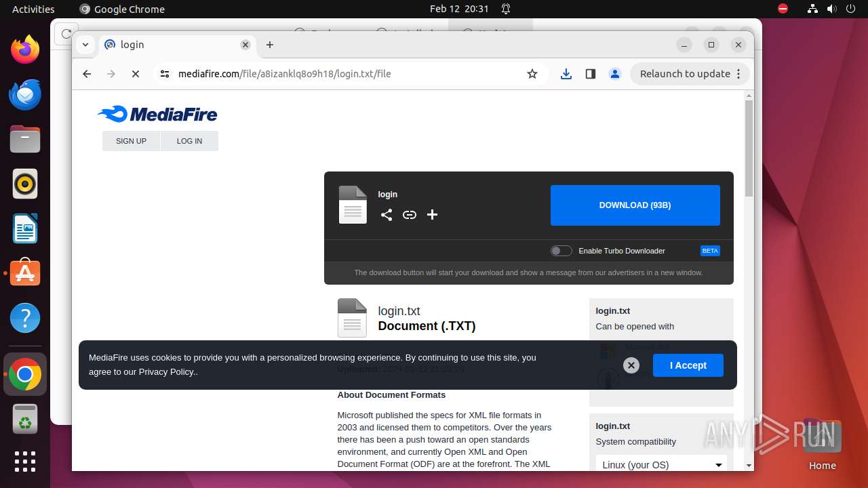Click About Document Formats heading
Screen dimensions: 868x488
[x=391, y=395]
